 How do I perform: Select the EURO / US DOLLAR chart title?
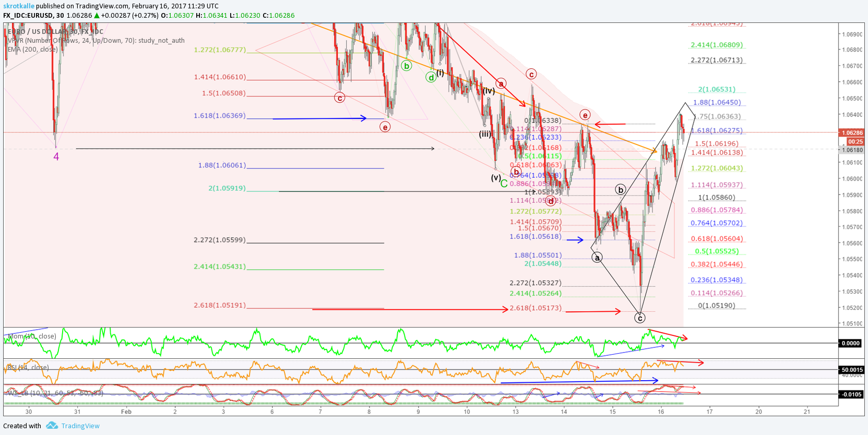point(55,32)
